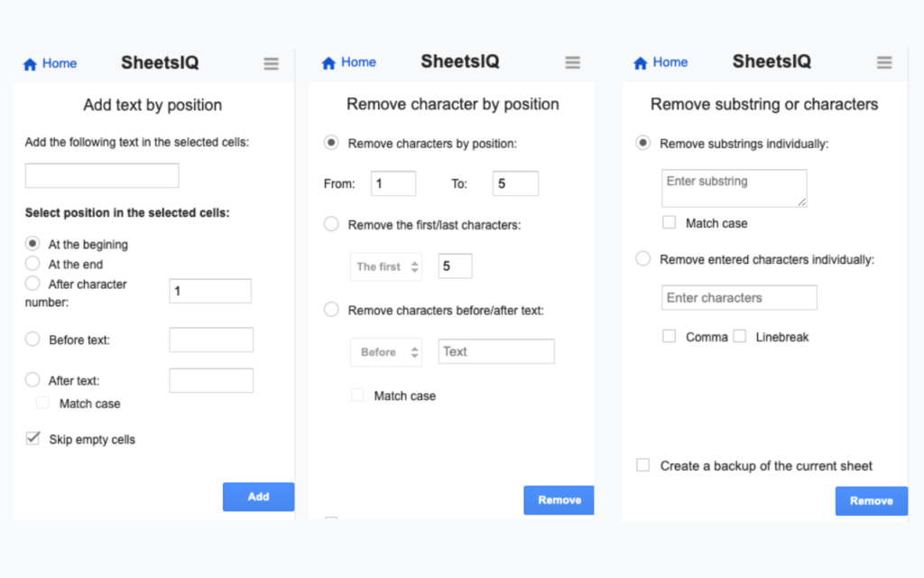Click the 'Remove substring or characters' heading

click(764, 104)
